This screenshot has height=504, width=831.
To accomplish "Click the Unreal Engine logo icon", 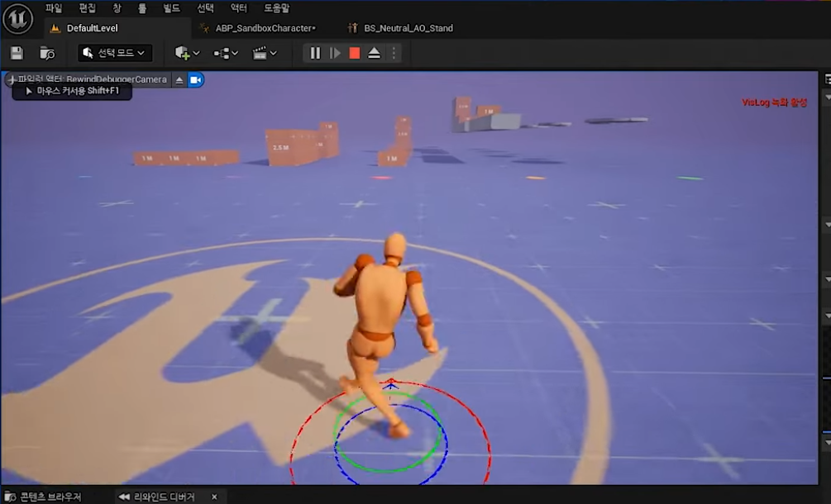I will [18, 19].
